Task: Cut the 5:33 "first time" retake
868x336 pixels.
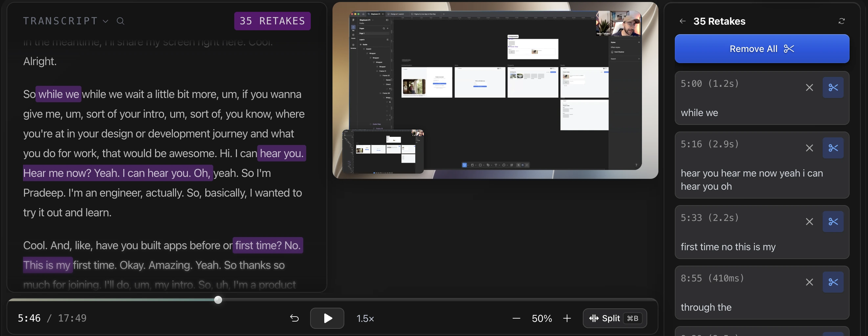Action: [833, 222]
